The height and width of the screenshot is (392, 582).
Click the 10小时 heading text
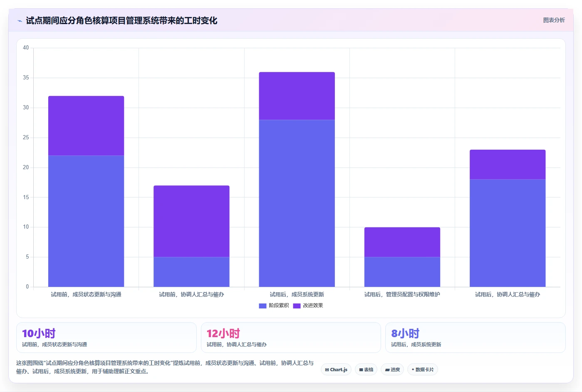[39, 333]
